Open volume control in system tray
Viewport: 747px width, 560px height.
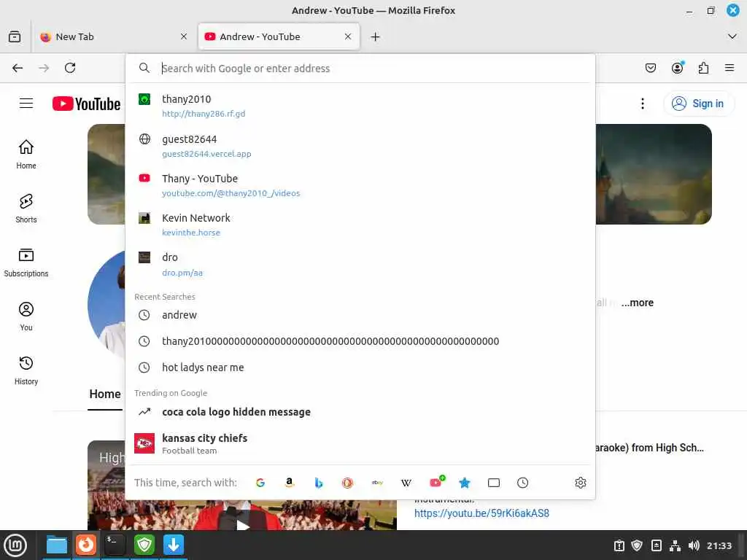[x=694, y=545]
